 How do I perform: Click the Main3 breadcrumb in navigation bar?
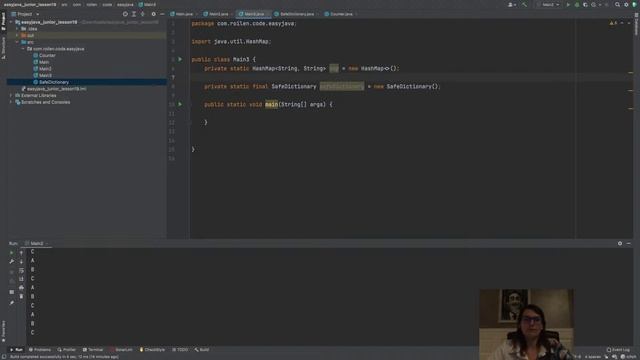[x=147, y=4]
